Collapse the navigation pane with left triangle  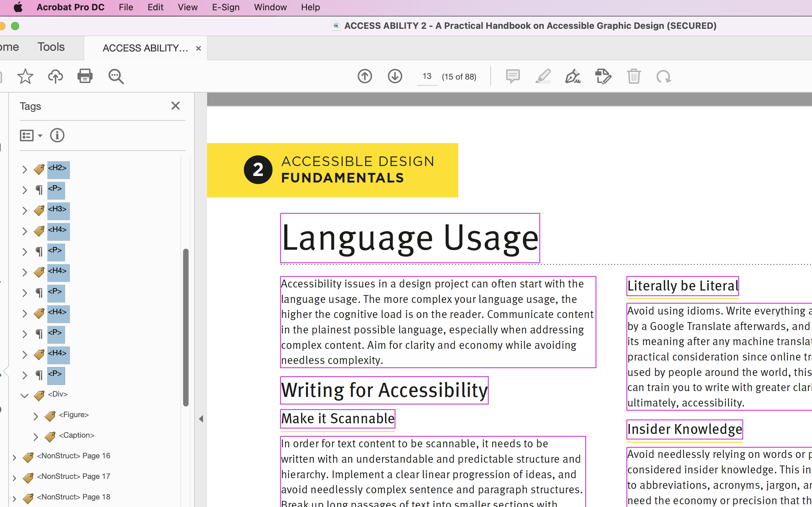pyautogui.click(x=201, y=419)
